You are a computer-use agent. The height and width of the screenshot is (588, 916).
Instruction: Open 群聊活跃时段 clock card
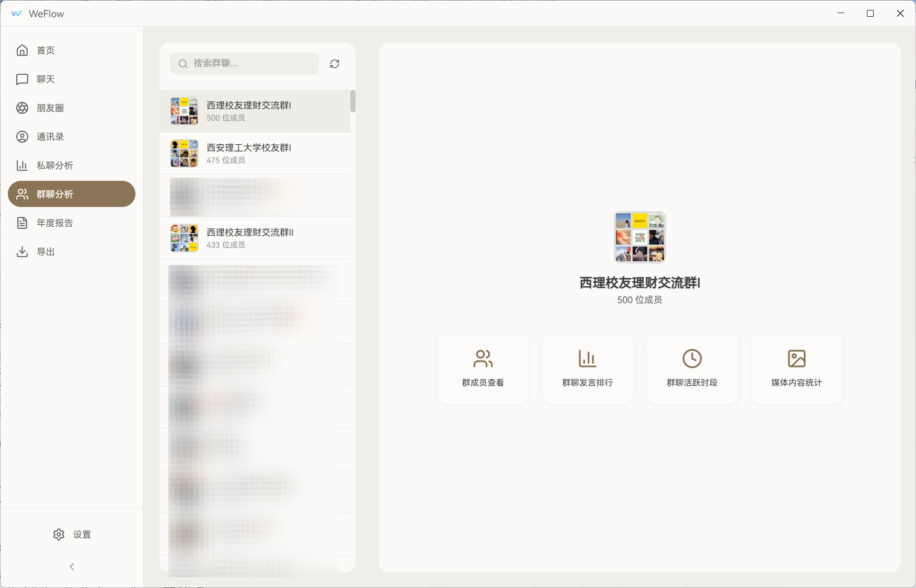tap(692, 367)
